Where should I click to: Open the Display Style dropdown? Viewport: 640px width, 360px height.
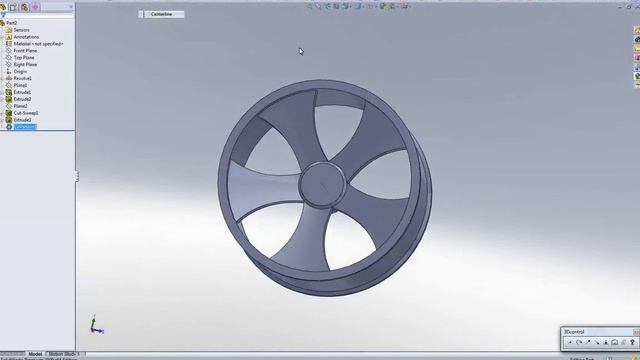tap(364, 7)
